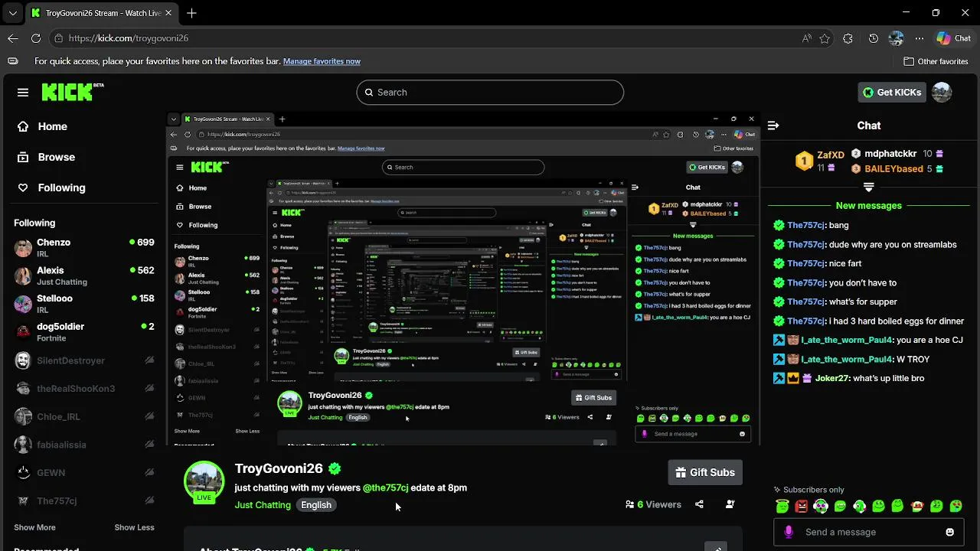This screenshot has width=980, height=551.
Task: Click BAILEYbased in gift leaderboard
Action: click(893, 169)
